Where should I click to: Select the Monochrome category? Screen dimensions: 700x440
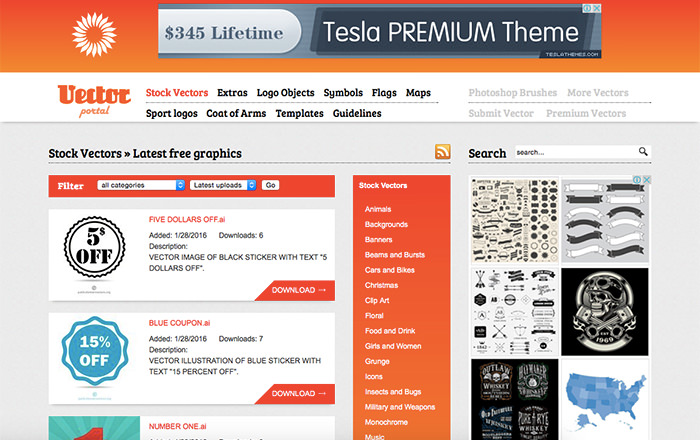[386, 422]
